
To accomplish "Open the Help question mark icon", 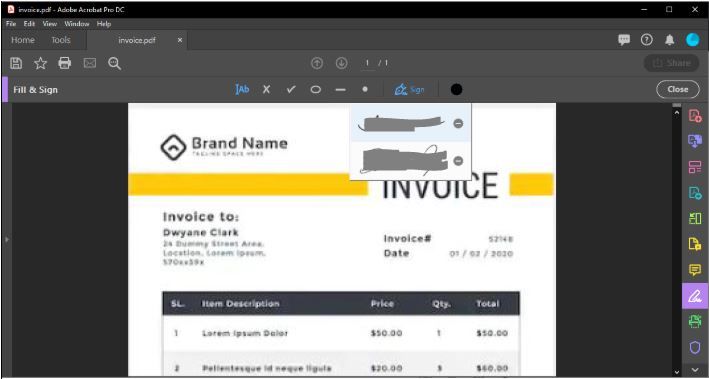I will (x=647, y=40).
